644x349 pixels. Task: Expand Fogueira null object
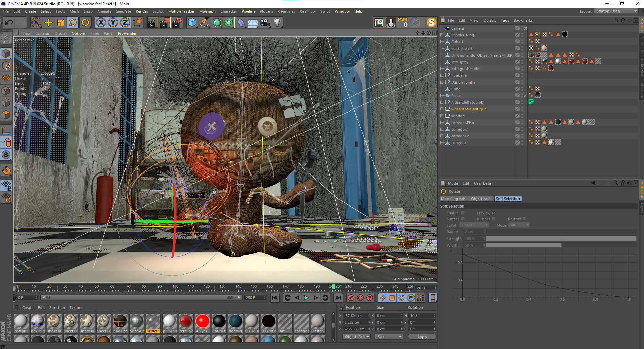(442, 75)
